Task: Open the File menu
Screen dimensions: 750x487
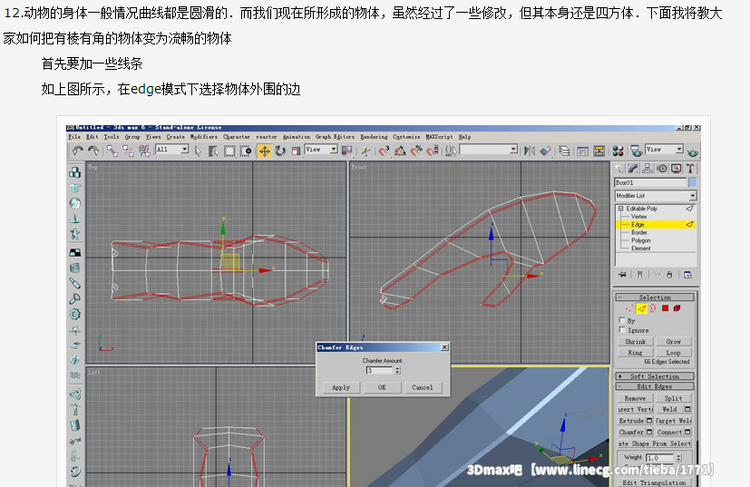Action: 75,137
